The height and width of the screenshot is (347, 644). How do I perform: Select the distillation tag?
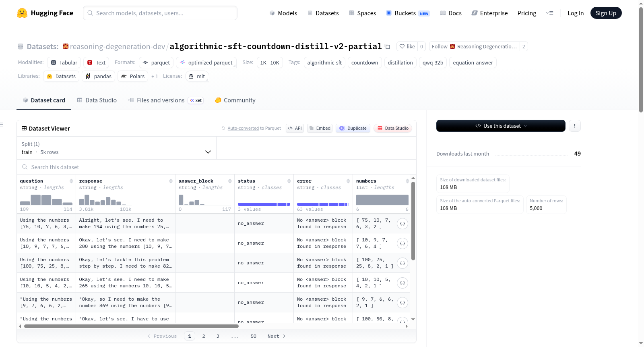(x=400, y=62)
